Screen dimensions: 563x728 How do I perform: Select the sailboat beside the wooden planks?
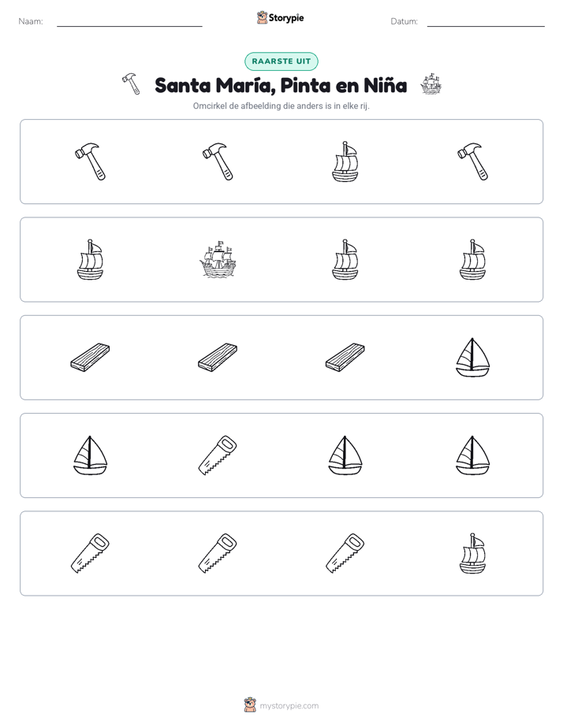(x=472, y=358)
